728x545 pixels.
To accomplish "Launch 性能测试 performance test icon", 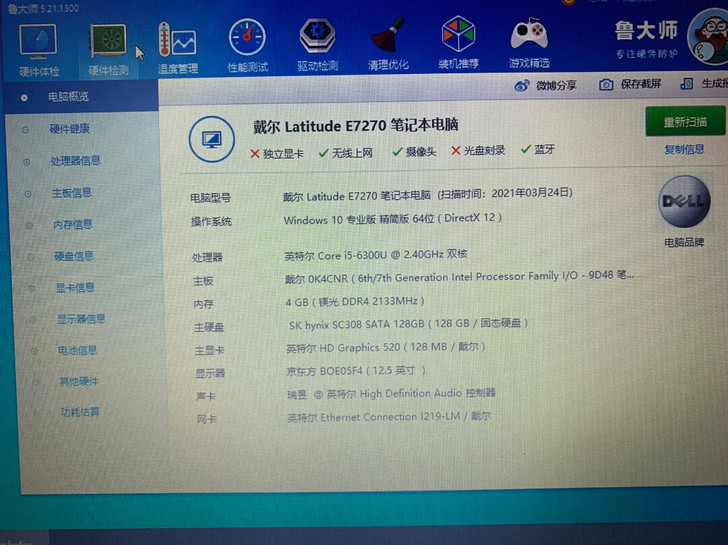I will (x=247, y=37).
